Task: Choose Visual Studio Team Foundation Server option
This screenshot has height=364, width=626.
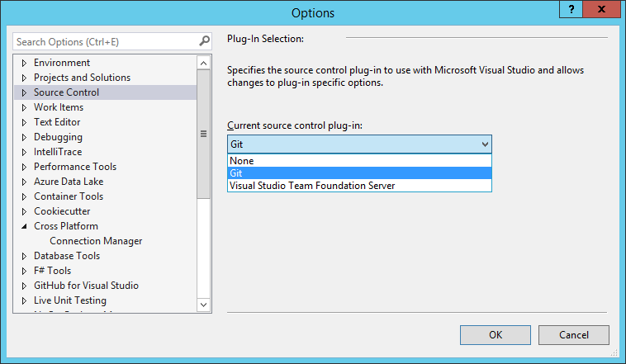Action: pyautogui.click(x=312, y=186)
